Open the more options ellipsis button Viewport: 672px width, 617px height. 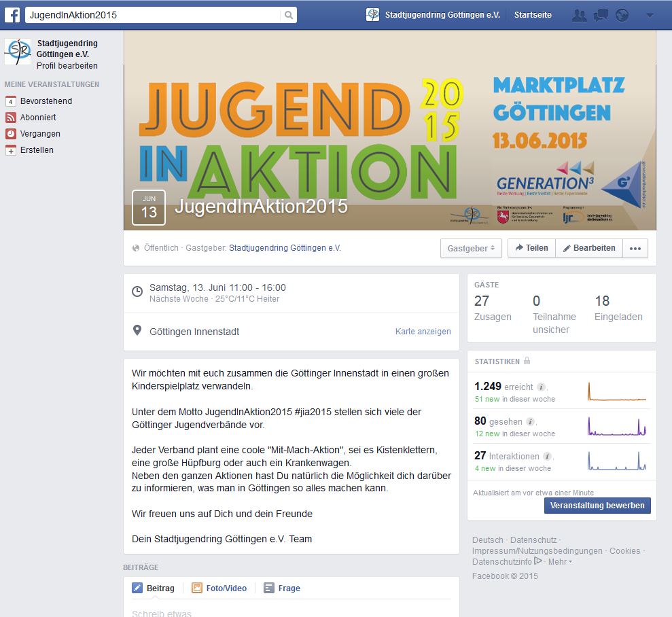pyautogui.click(x=635, y=249)
